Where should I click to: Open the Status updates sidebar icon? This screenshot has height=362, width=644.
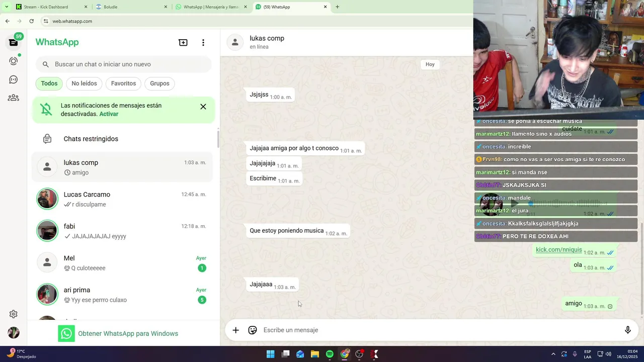click(x=14, y=61)
